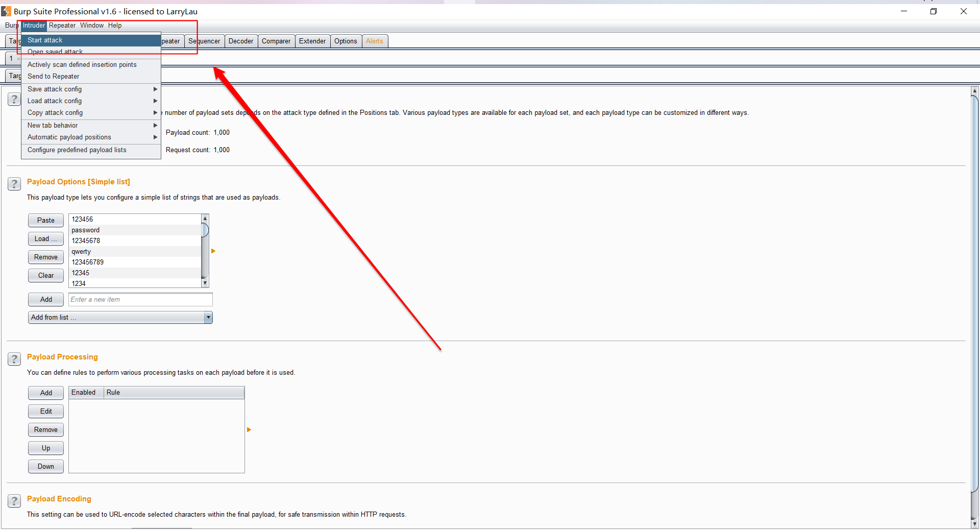The image size is (980, 530).
Task: Click the payload list scroll down arrow
Action: pos(205,283)
